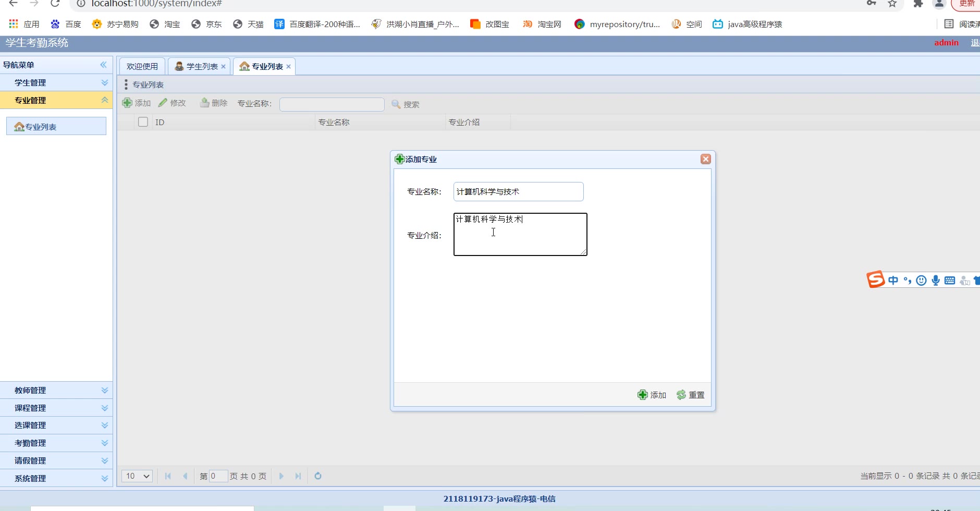Sort by ID column header
Viewport: 980px width, 511px height.
coord(234,122)
